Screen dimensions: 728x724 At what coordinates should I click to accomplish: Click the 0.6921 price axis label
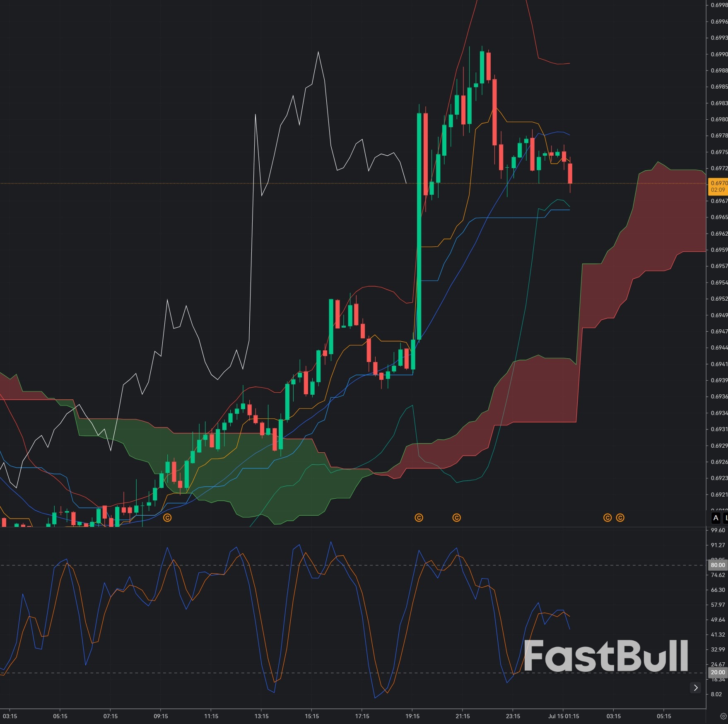pos(719,495)
